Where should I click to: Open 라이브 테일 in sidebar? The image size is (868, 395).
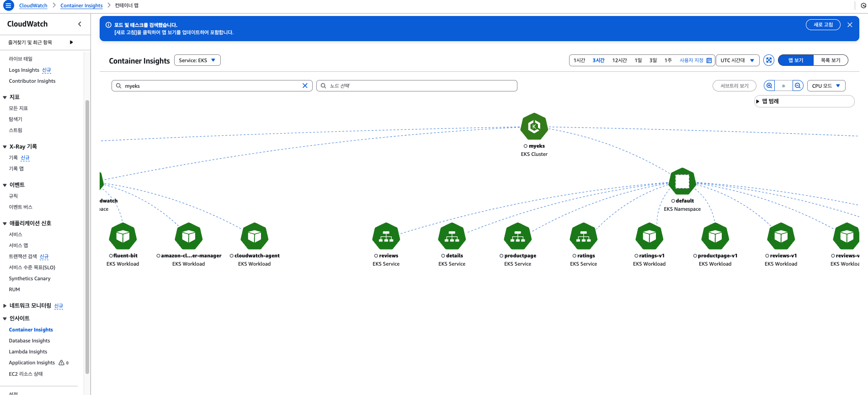(21, 59)
